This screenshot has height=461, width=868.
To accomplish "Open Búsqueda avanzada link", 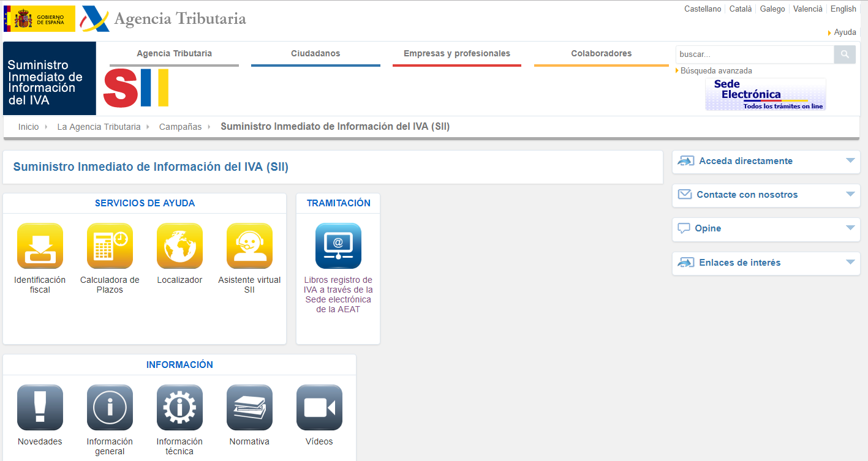I will point(716,71).
